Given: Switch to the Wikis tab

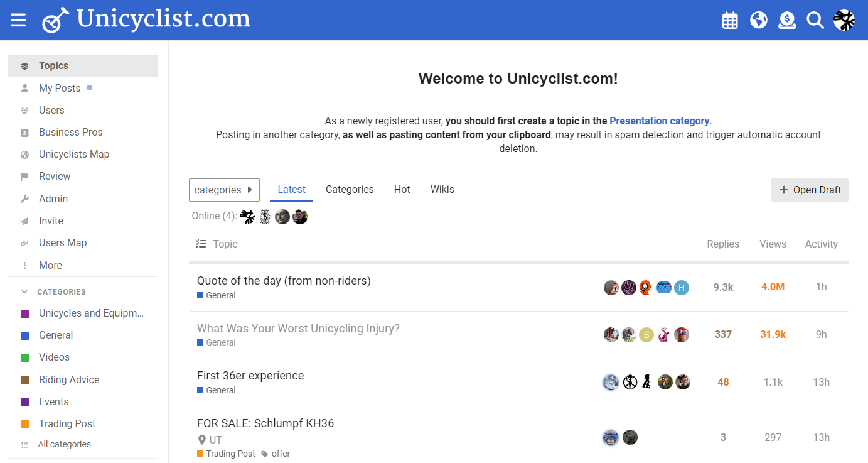Looking at the screenshot, I should [442, 190].
